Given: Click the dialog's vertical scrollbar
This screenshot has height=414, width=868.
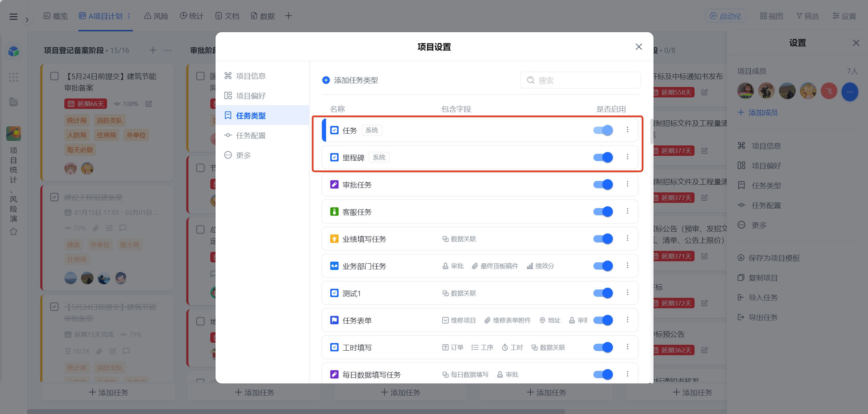Looking at the screenshot, I should tap(651, 132).
